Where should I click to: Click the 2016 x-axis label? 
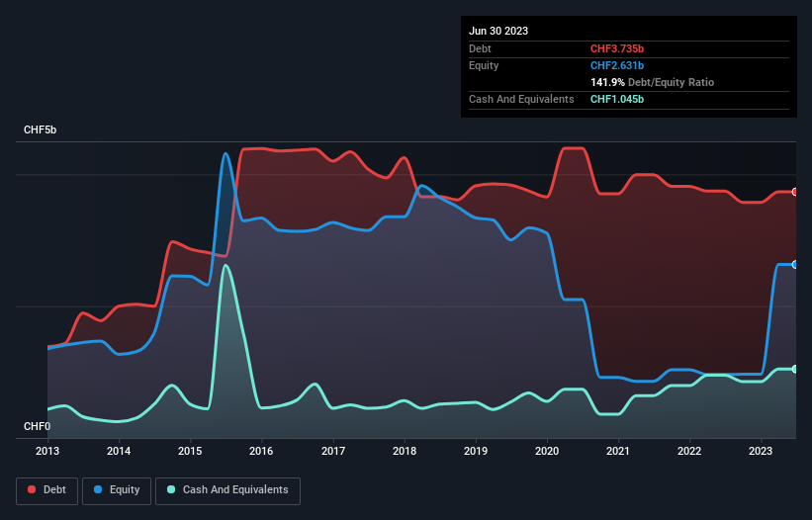click(261, 451)
